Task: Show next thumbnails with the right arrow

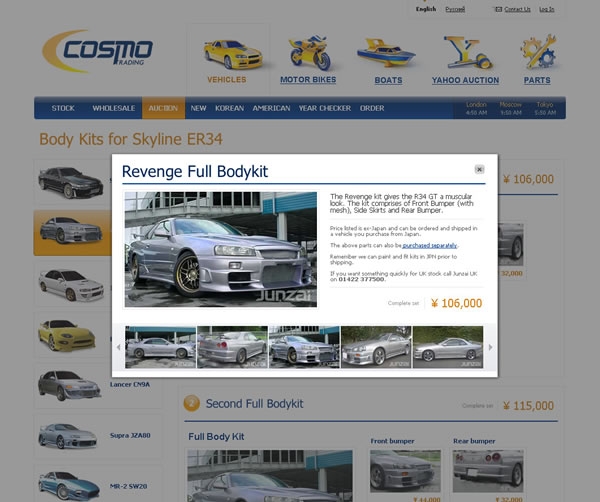Action: tap(490, 347)
